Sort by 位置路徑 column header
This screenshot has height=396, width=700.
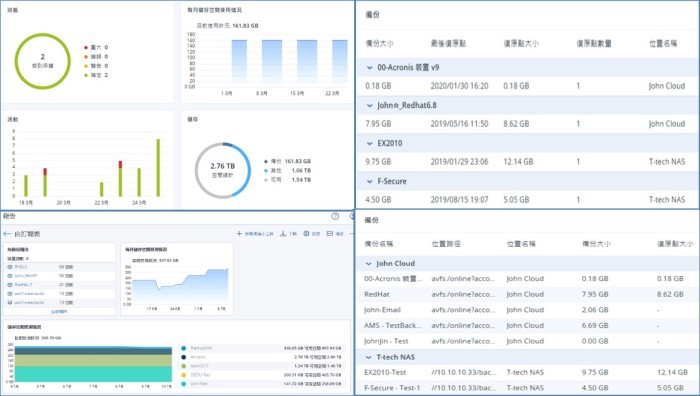[x=446, y=244]
